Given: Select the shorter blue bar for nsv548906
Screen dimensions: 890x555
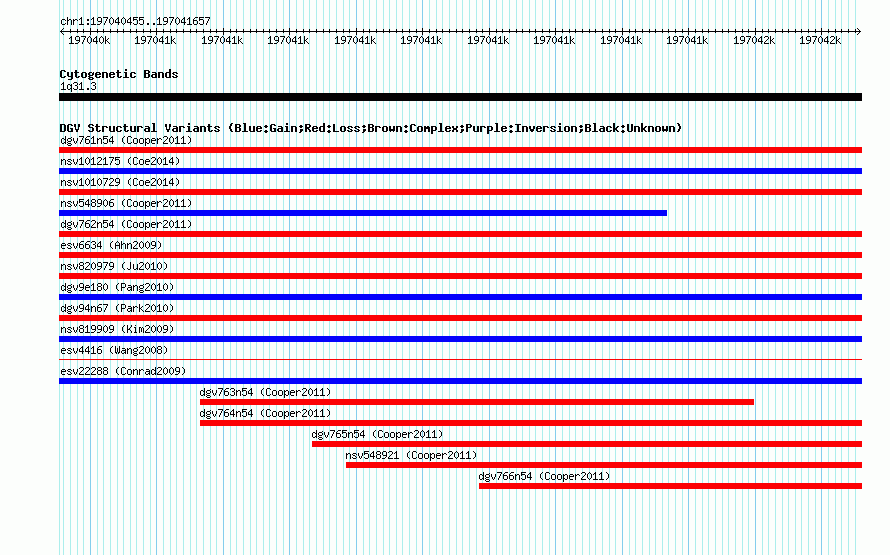Looking at the screenshot, I should (363, 213).
